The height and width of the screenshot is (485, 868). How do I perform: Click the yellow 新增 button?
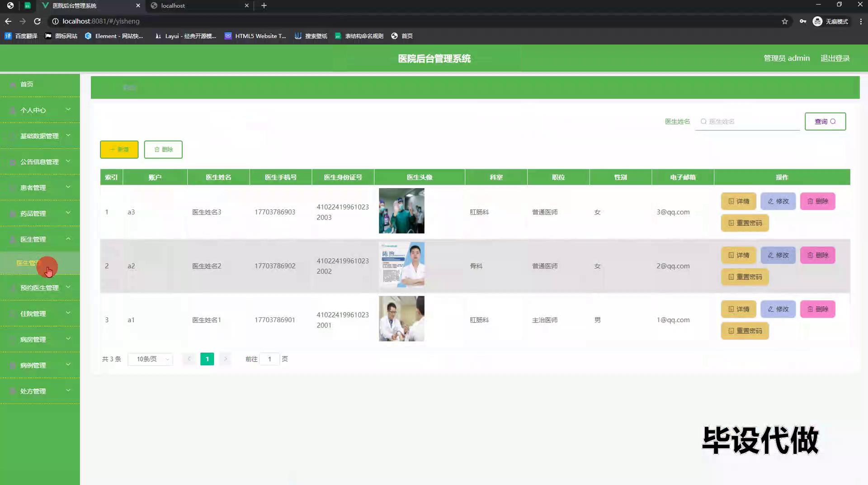click(x=119, y=149)
